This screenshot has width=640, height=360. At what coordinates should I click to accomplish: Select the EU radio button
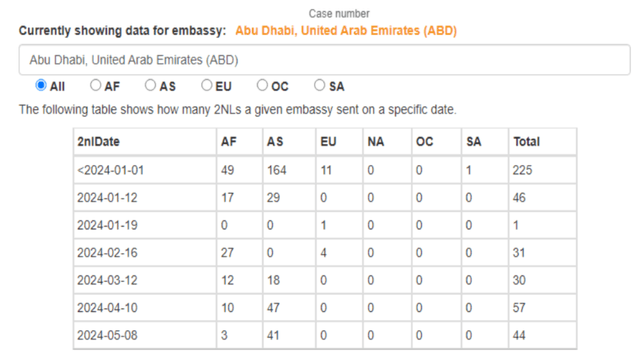[x=207, y=85]
